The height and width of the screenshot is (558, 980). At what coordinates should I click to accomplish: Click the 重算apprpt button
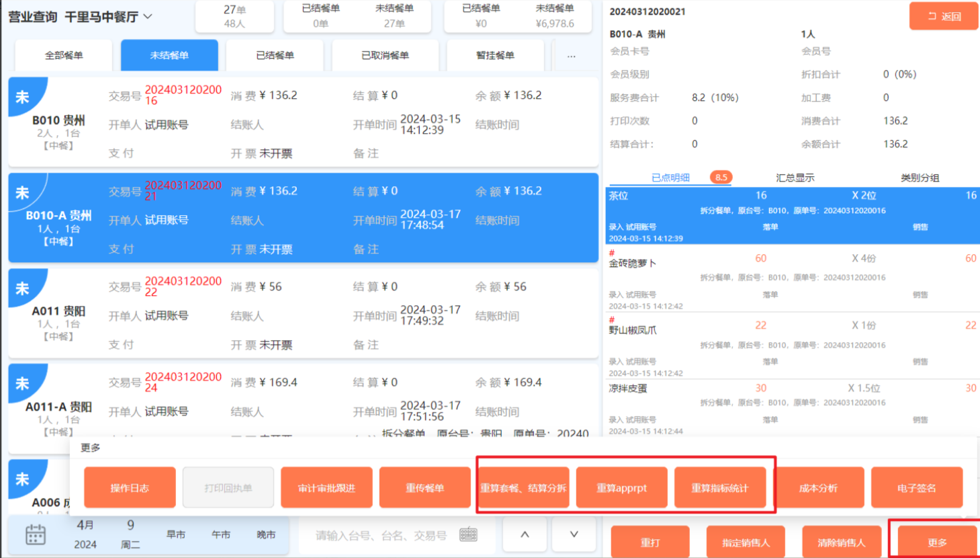pos(621,488)
